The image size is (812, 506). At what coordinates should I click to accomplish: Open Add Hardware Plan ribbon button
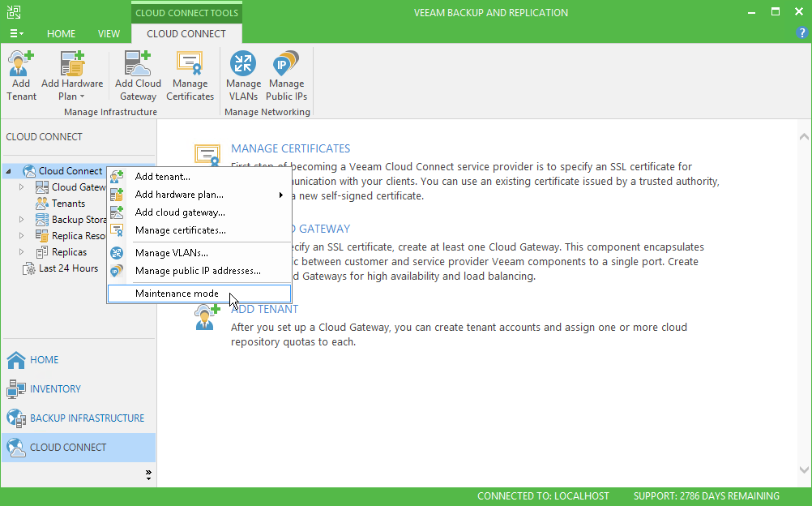click(x=72, y=75)
